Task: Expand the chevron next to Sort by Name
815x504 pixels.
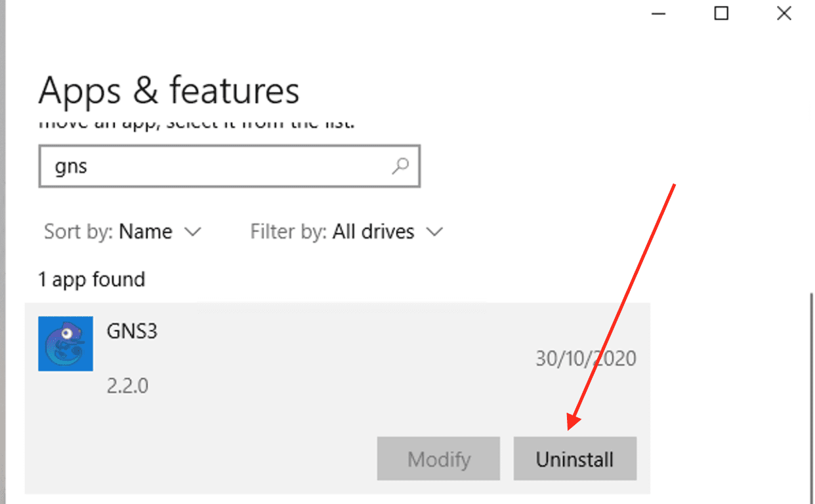Action: [x=192, y=232]
